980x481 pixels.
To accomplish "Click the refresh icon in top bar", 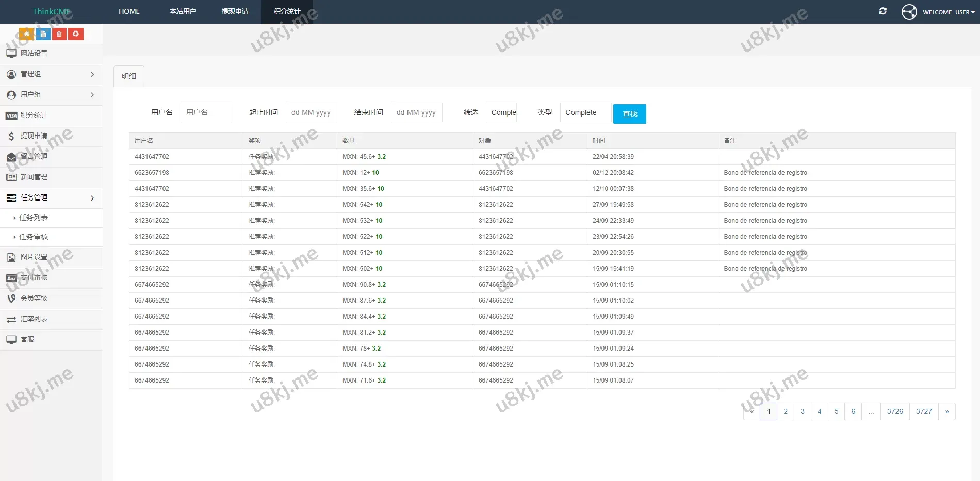I will [883, 11].
